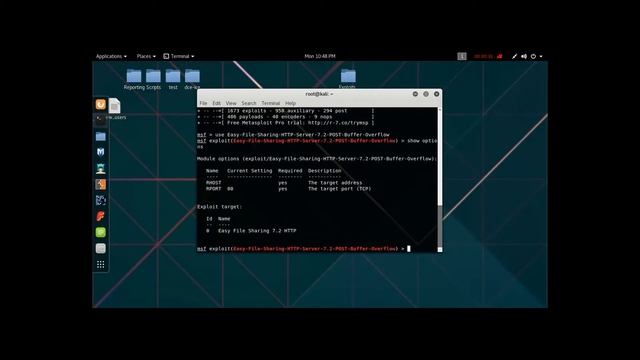Viewport: 640px width, 360px height.
Task: Open the grey Leafpad dock icon
Action: [100, 248]
